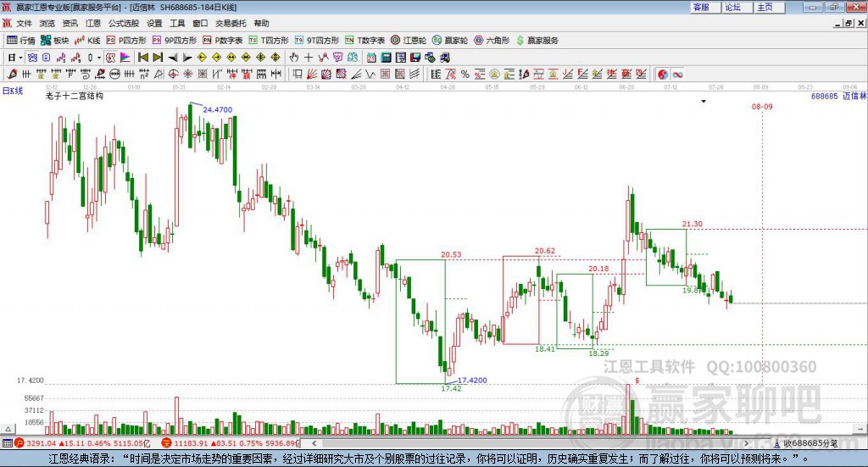This screenshot has height=467, width=868.
Task: Open the 六角形 hexagon tool
Action: coord(492,41)
